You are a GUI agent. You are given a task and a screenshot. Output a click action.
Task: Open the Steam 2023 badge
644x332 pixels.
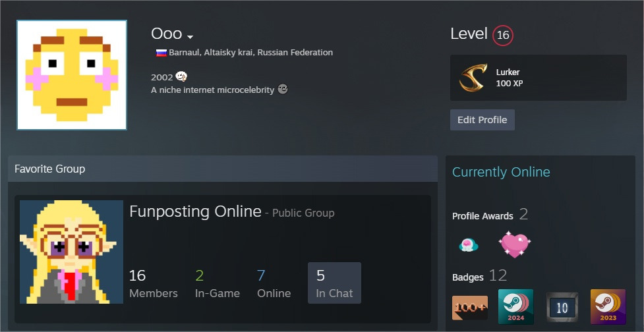(608, 306)
